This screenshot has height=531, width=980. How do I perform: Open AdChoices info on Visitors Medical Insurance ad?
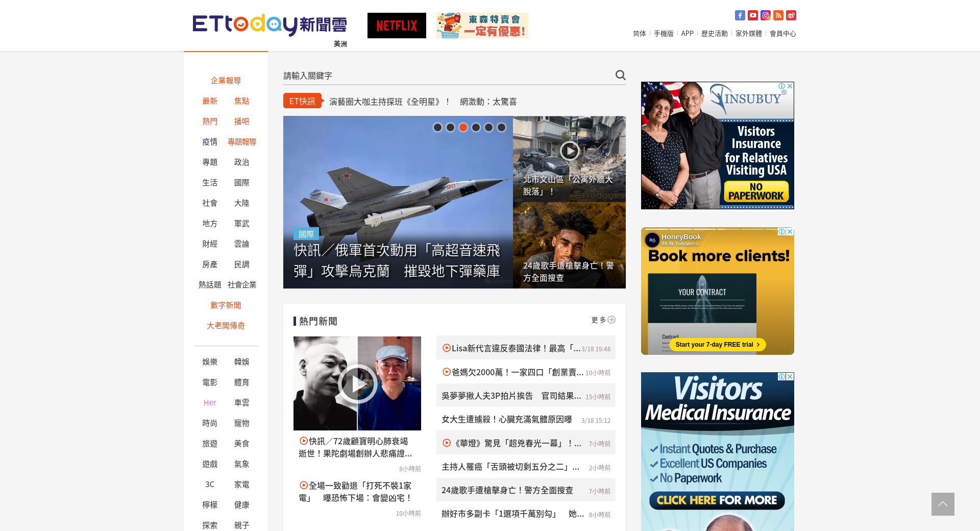[781, 377]
